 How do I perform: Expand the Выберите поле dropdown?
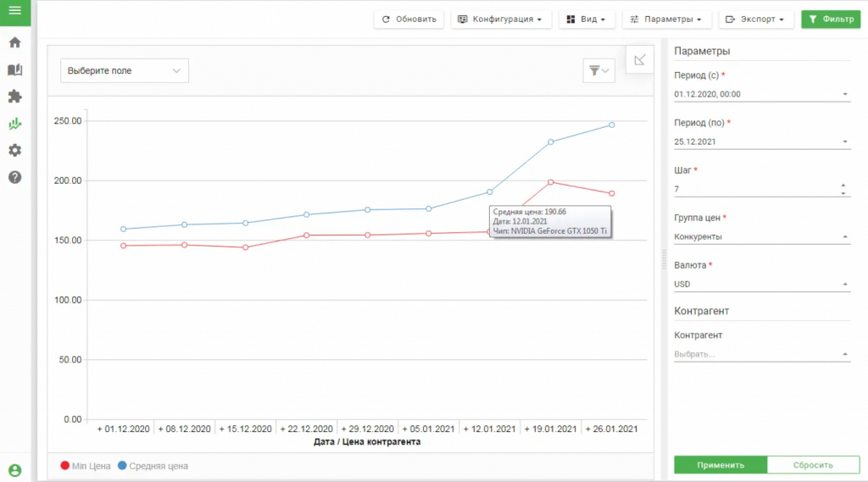click(125, 71)
